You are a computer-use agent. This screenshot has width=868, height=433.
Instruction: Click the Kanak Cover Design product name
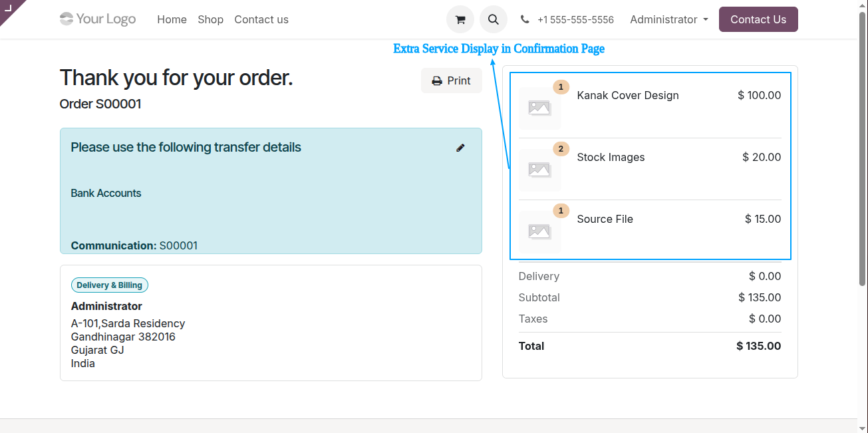[x=628, y=95]
